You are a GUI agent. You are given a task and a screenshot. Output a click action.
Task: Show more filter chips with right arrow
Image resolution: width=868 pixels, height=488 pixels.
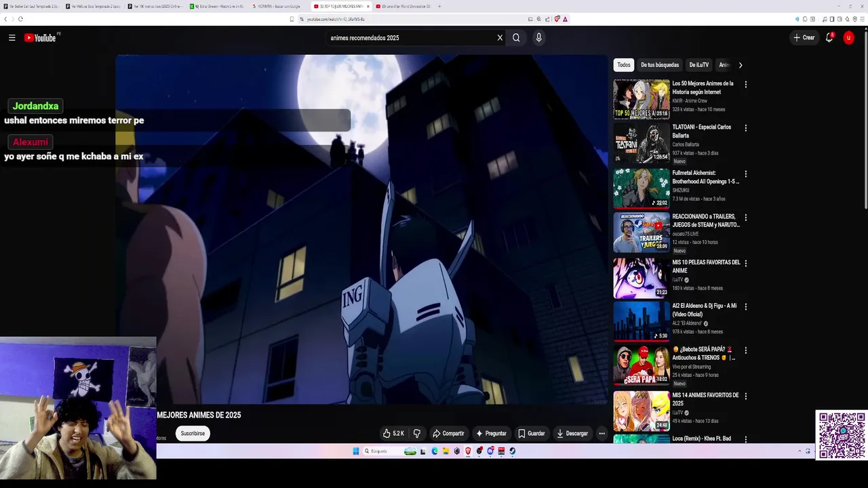tap(740, 65)
